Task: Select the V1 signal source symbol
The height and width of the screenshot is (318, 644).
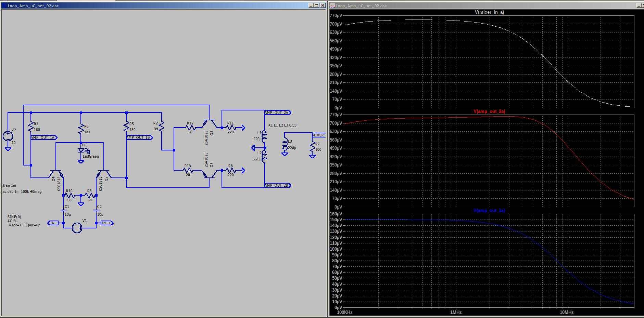Action: click(x=77, y=228)
